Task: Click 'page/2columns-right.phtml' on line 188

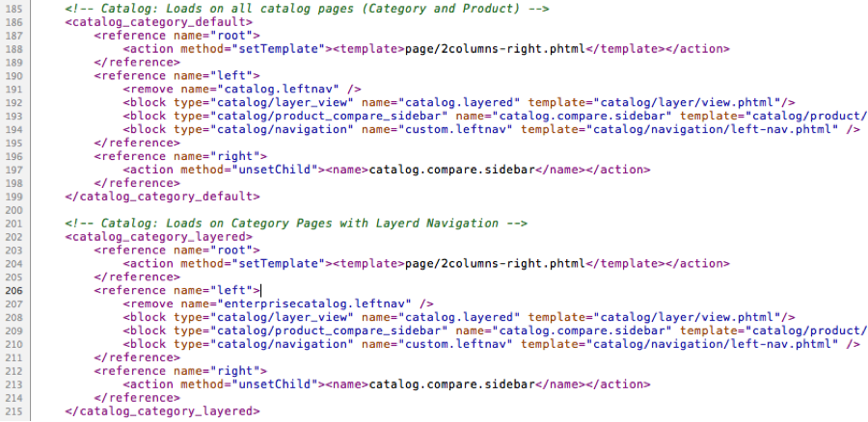Action: click(495, 49)
